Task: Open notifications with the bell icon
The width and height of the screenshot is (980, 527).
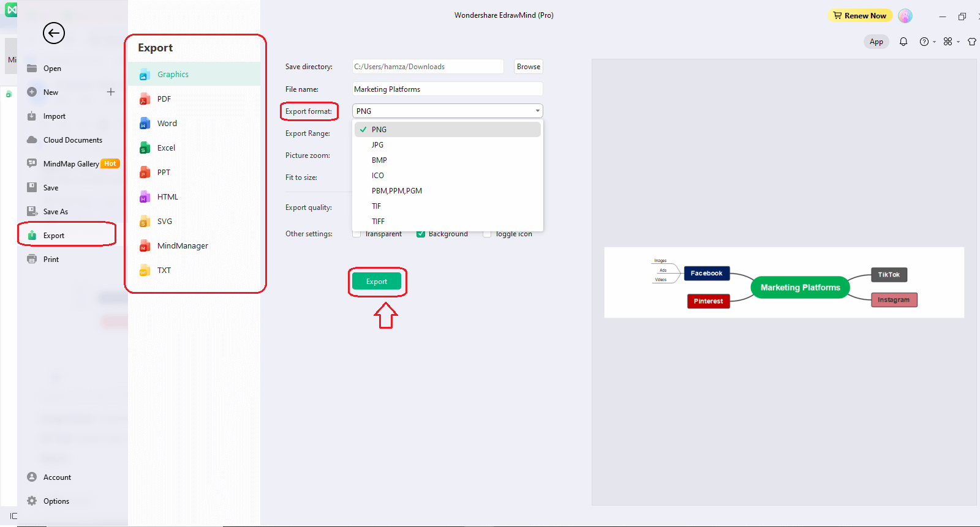Action: tap(903, 42)
